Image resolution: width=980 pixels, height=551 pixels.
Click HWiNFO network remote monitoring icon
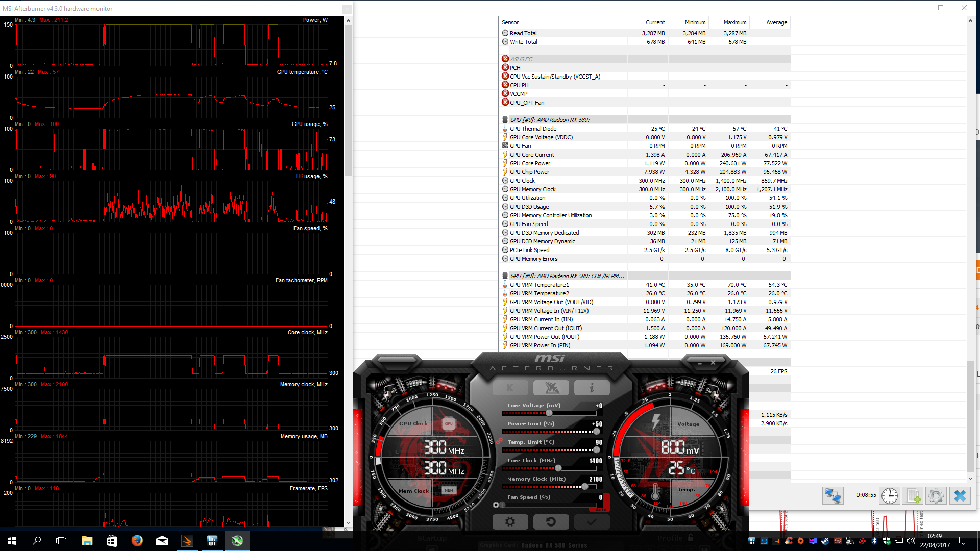(x=832, y=495)
